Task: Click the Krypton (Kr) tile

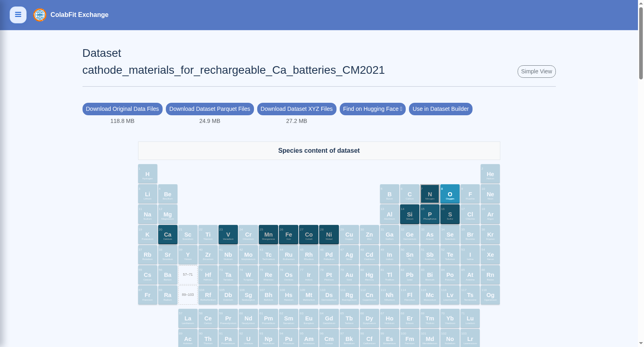Action: (x=490, y=235)
